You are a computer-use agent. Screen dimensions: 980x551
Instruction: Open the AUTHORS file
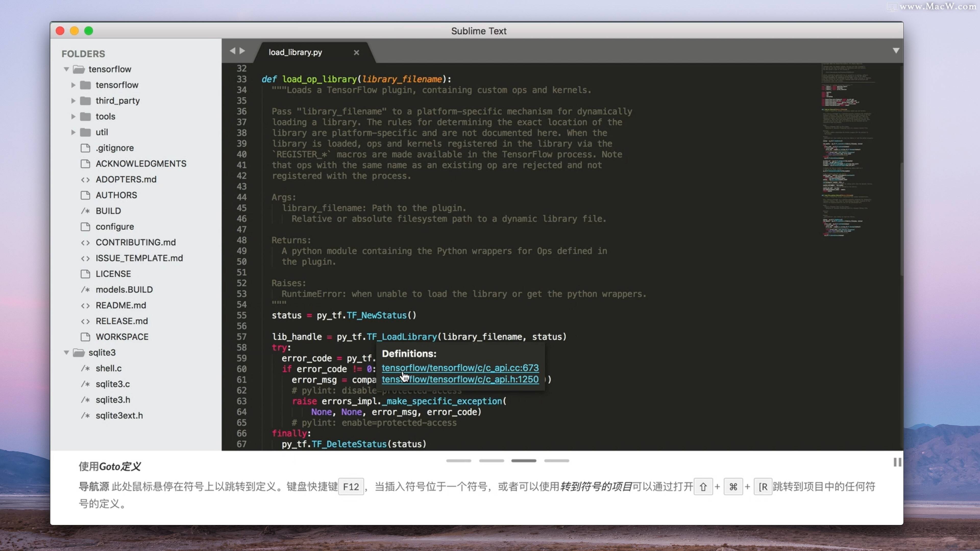[x=116, y=195]
